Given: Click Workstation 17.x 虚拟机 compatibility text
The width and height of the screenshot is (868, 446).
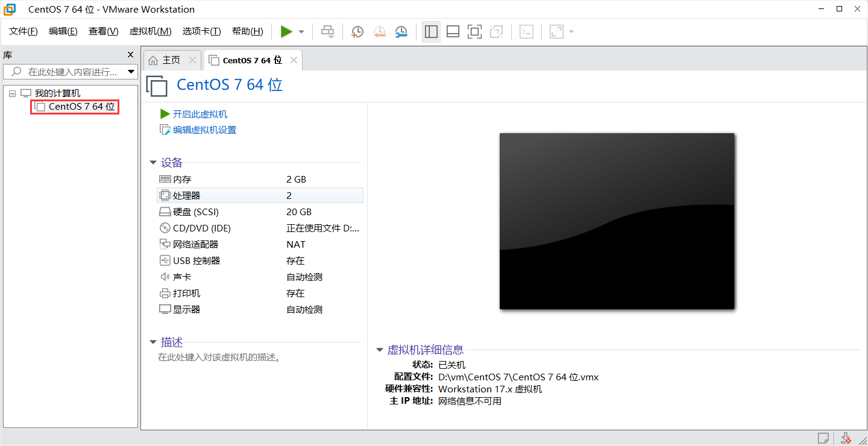Looking at the screenshot, I should 490,389.
